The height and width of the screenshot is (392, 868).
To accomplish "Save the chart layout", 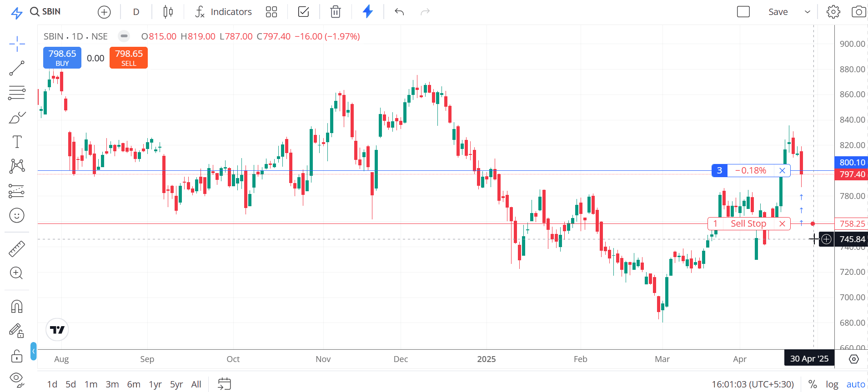I will (x=778, y=12).
